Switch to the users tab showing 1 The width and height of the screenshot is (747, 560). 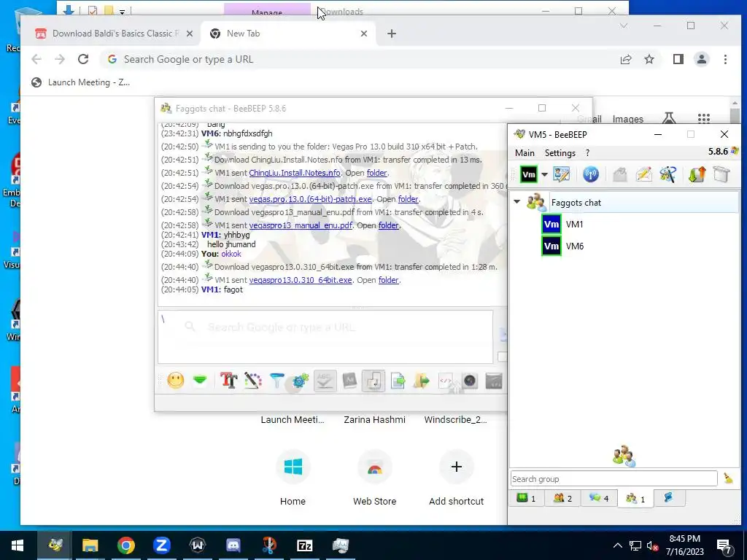(527, 498)
